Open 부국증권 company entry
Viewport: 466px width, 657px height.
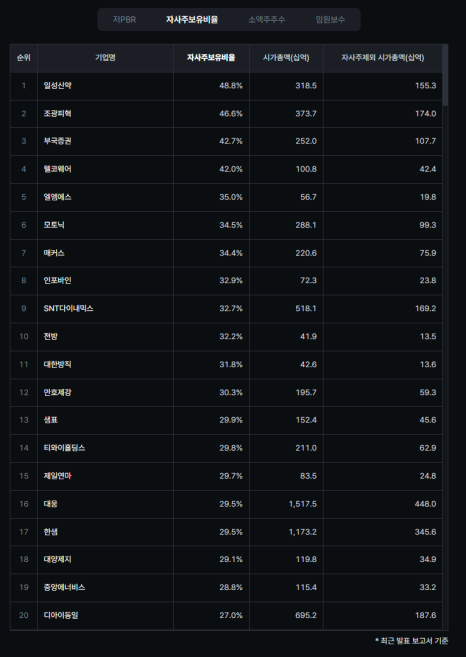coord(57,141)
